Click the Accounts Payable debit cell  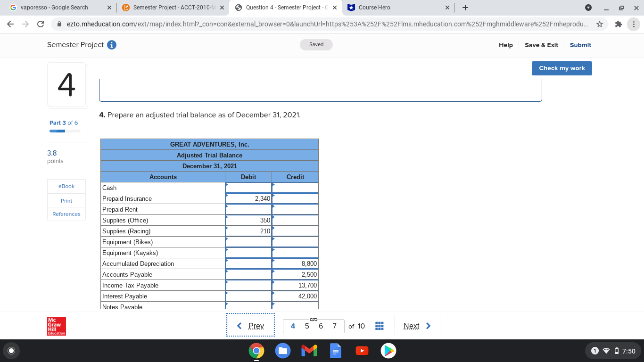coord(248,274)
